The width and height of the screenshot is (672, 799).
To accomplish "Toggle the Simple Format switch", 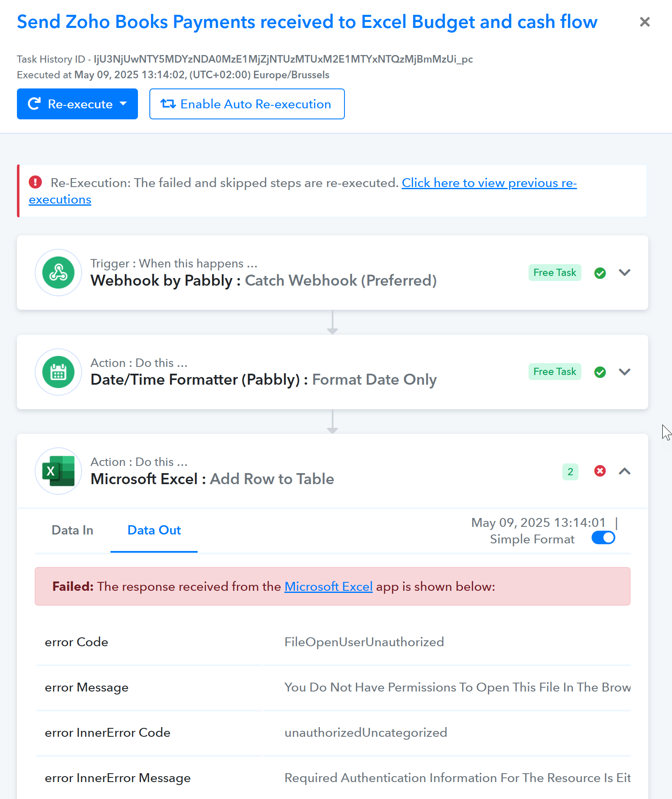I will pyautogui.click(x=603, y=538).
